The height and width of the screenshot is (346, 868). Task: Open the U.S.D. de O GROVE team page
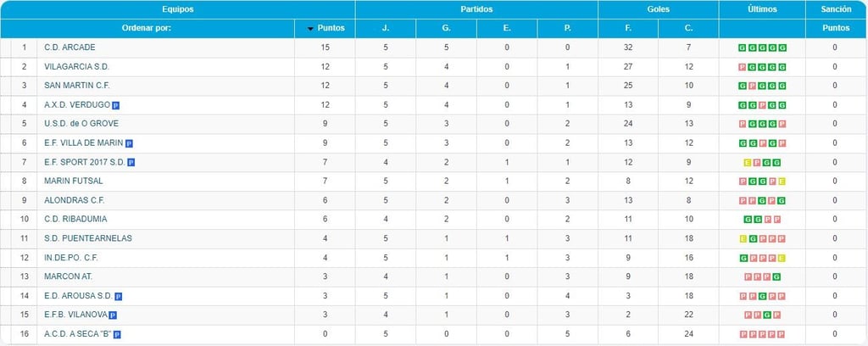[81, 124]
